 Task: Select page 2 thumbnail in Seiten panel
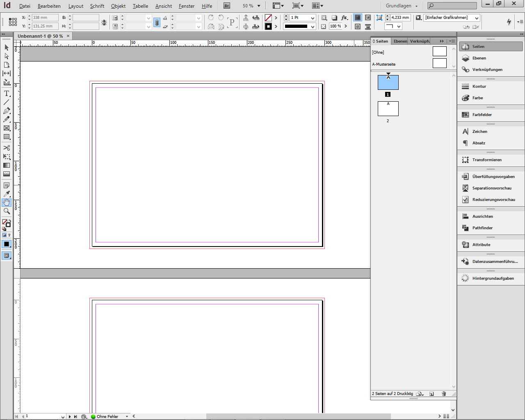click(388, 109)
